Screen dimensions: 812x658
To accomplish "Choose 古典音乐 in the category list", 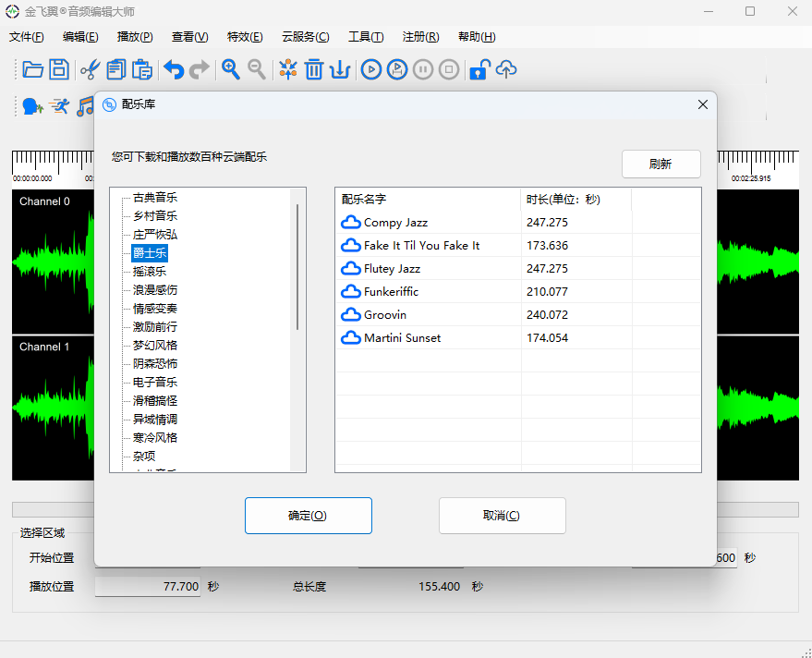I will click(155, 198).
